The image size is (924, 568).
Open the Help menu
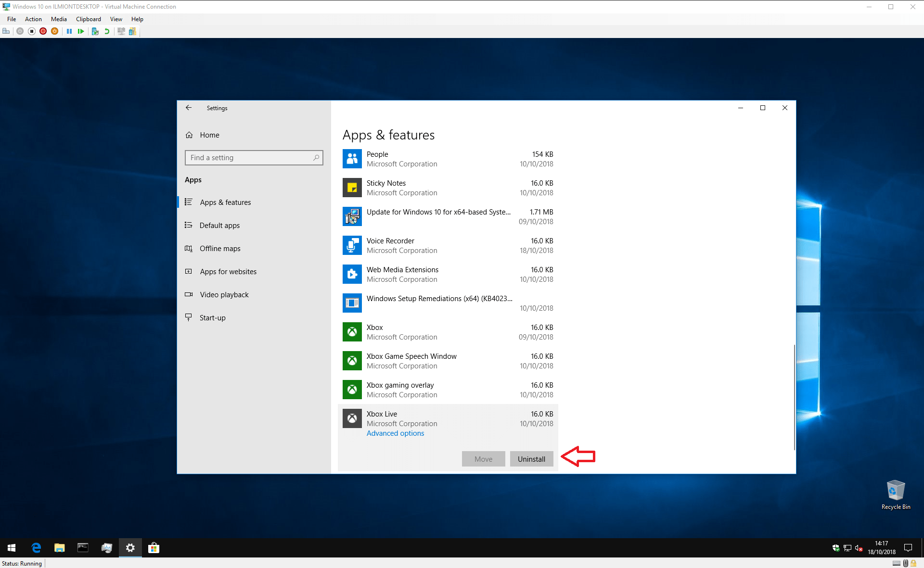[x=137, y=19]
